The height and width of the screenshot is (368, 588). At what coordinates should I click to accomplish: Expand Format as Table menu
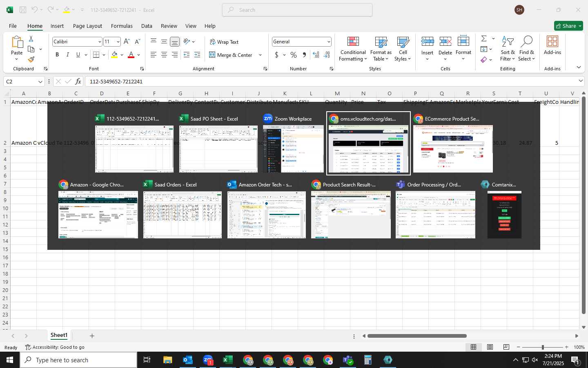point(381,49)
